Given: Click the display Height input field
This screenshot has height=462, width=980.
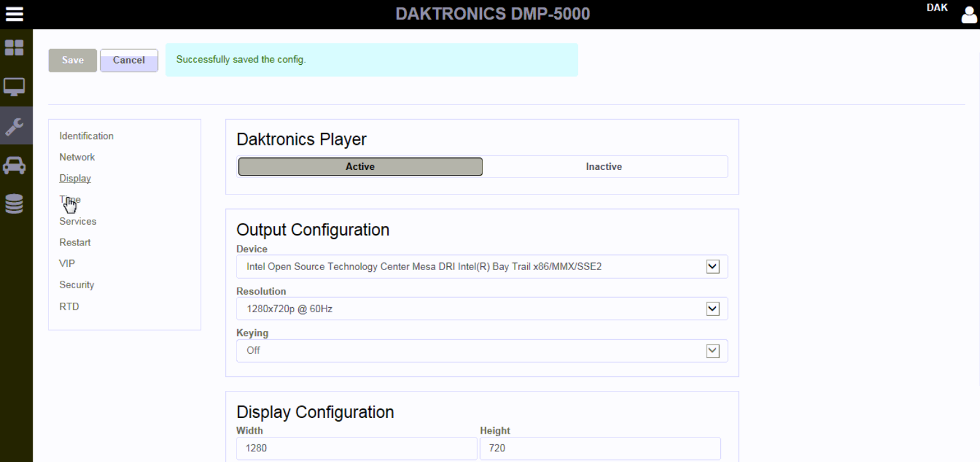Looking at the screenshot, I should point(599,448).
